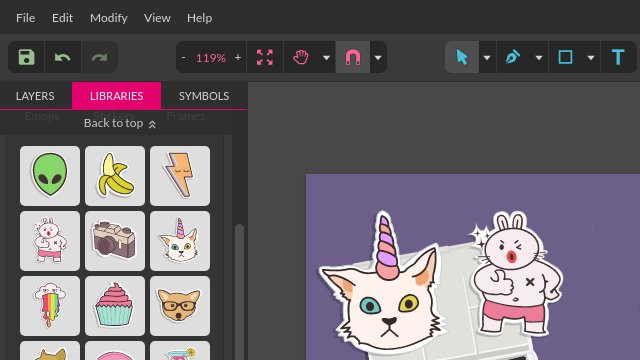Select the rectangle shape tool
This screenshot has height=360, width=640.
pos(565,57)
